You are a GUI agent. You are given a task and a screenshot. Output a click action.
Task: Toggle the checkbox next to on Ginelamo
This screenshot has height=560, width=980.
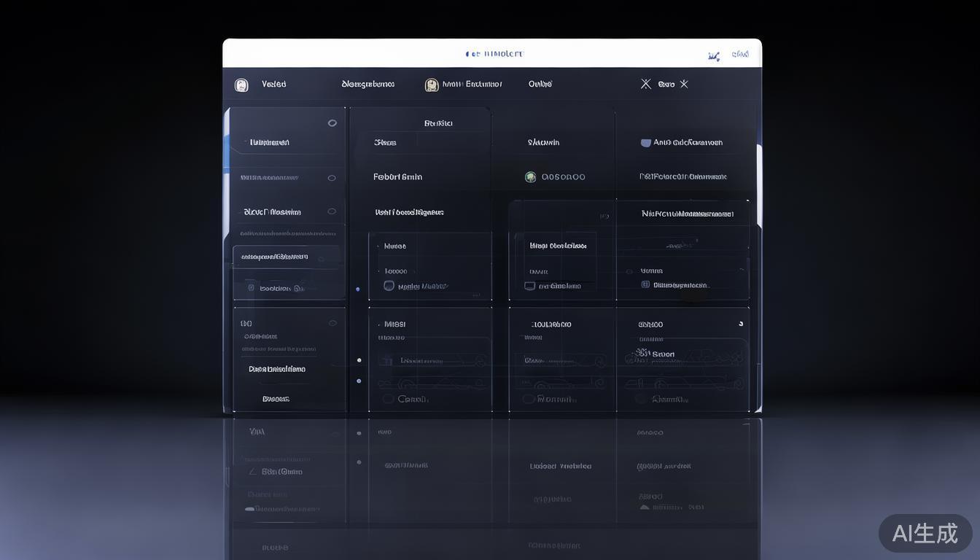pyautogui.click(x=529, y=287)
